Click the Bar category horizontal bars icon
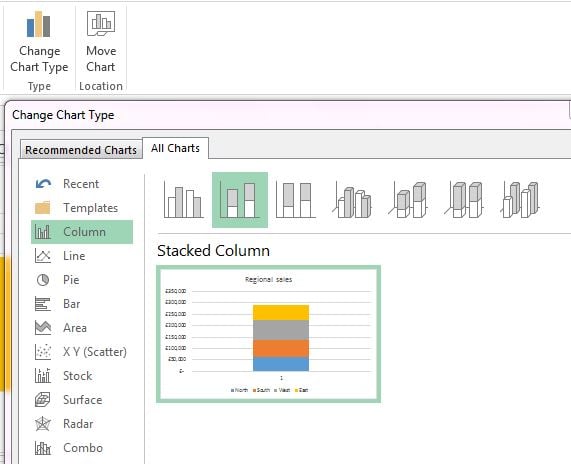Screen dimensions: 571x464 pos(43,304)
